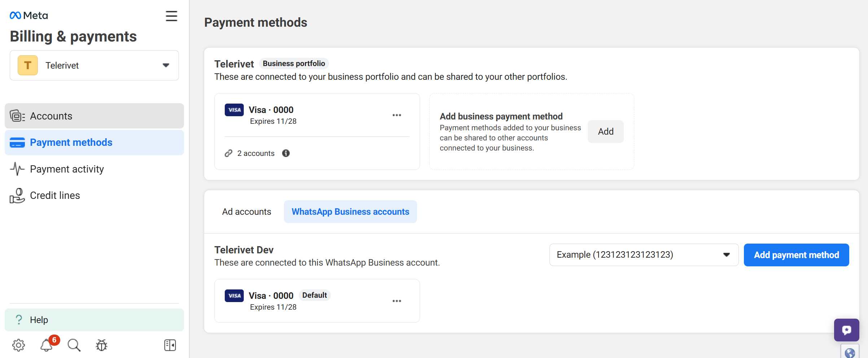The image size is (868, 358).
Task: Click Add business payment method button
Action: click(606, 132)
